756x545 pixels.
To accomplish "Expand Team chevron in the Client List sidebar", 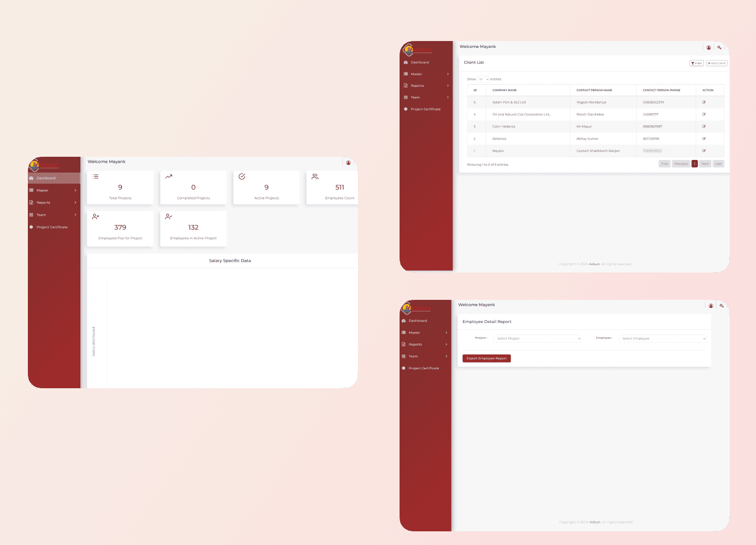I will click(x=448, y=97).
